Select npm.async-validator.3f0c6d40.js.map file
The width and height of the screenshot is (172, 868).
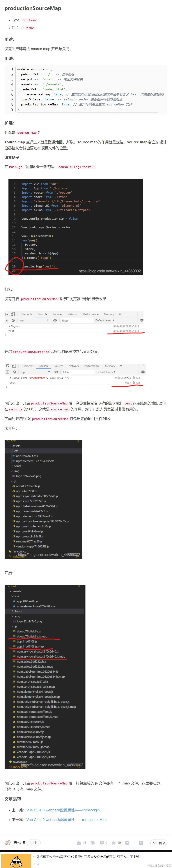tap(41, 656)
